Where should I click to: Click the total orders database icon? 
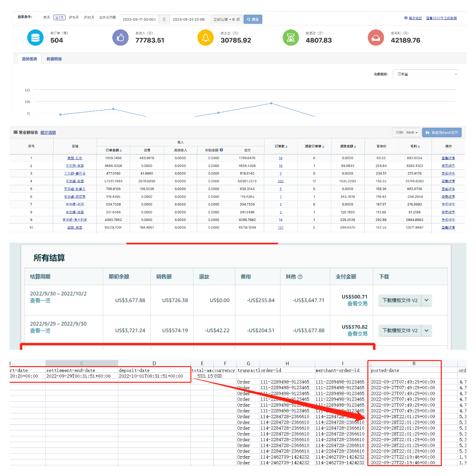tap(35, 38)
